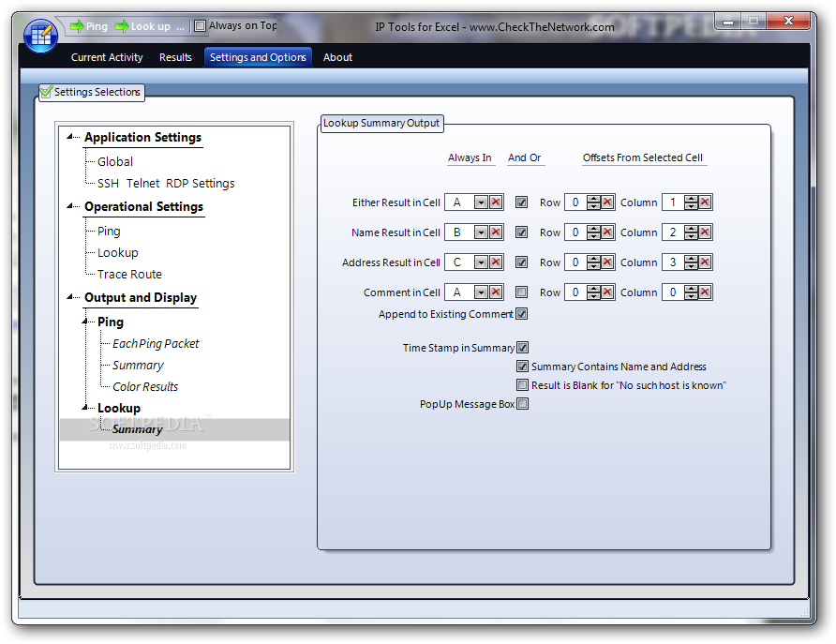The width and height of the screenshot is (836, 644).
Task: Collapse the Operational Settings tree node
Action: 70,206
